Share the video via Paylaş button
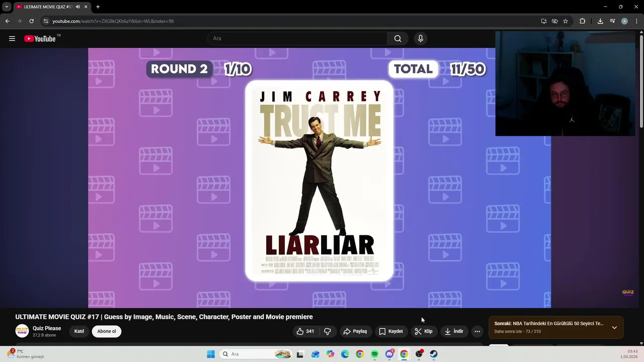This screenshot has width=644, height=362. click(355, 331)
